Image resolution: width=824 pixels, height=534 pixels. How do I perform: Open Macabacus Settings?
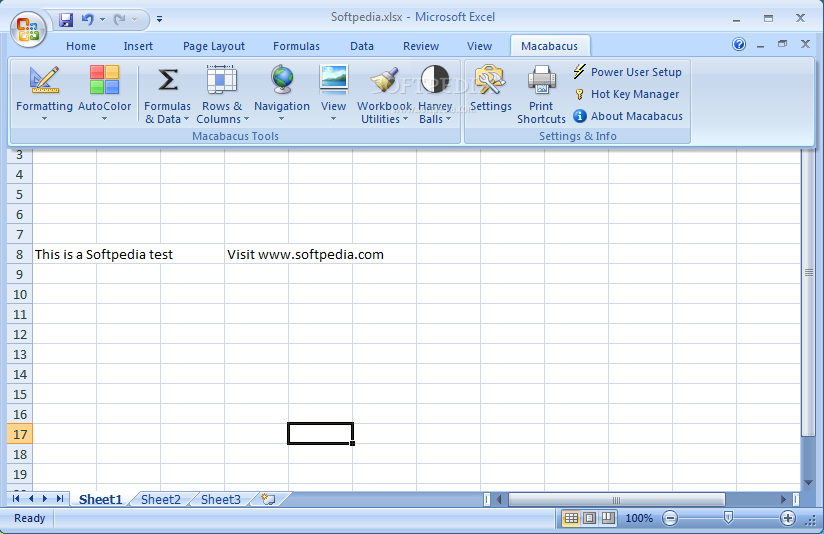tap(490, 80)
